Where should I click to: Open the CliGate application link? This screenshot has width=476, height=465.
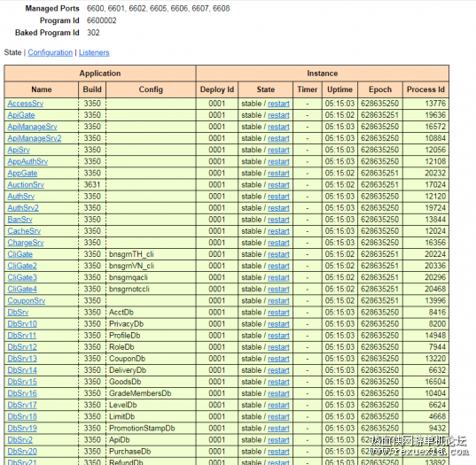[x=20, y=254]
